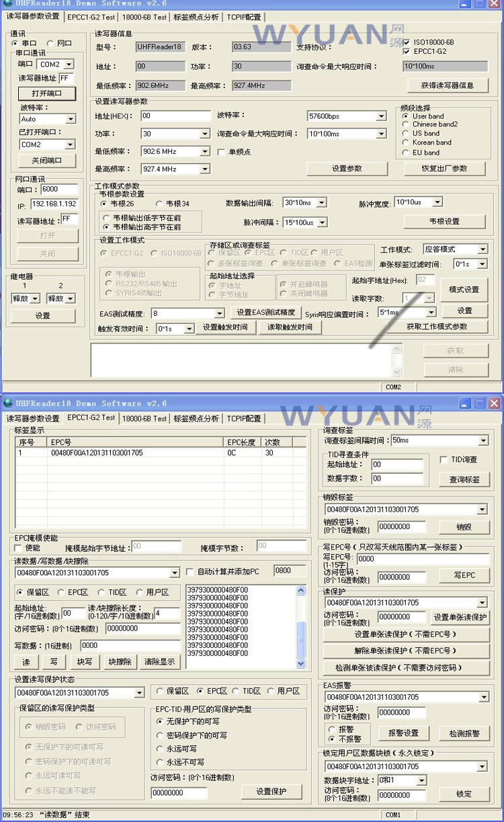Select the 韦根34 radio button
Screen dimensions: 504x822
click(159, 204)
